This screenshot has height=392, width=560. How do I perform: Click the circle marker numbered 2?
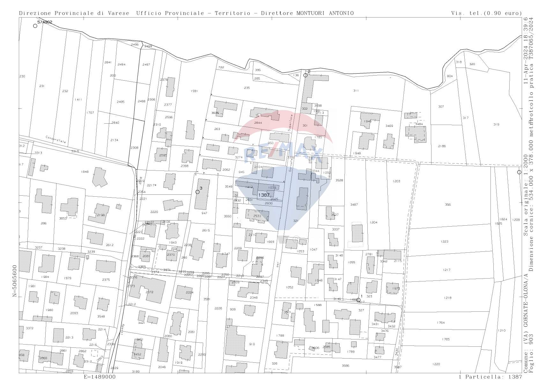point(305,75)
